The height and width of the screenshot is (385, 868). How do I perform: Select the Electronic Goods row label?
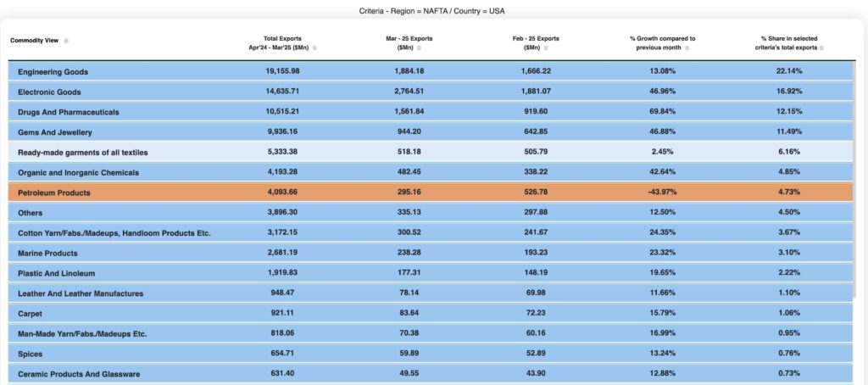coord(49,92)
